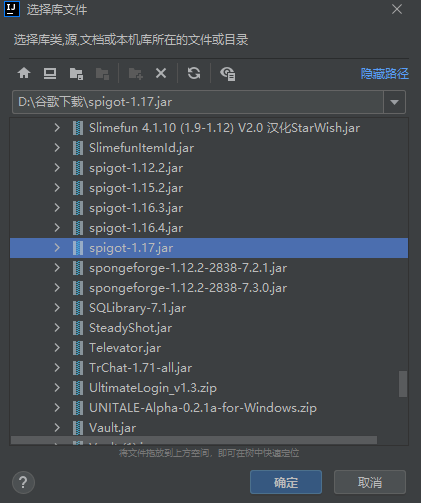The height and width of the screenshot is (503, 421).
Task: Expand Slimefun 4.1.10 汉化StarWish.jar
Action: (x=57, y=128)
